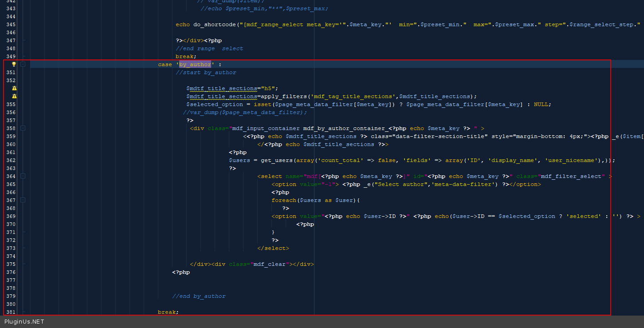Screen dimensions: 644x328
Task: Fold the foreach loop at line 367
Action: [23, 200]
